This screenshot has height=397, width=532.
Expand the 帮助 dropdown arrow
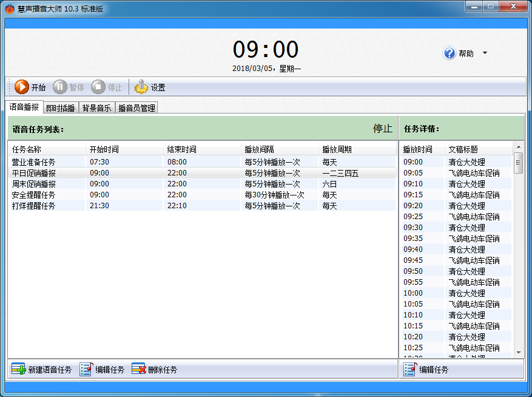click(x=485, y=53)
